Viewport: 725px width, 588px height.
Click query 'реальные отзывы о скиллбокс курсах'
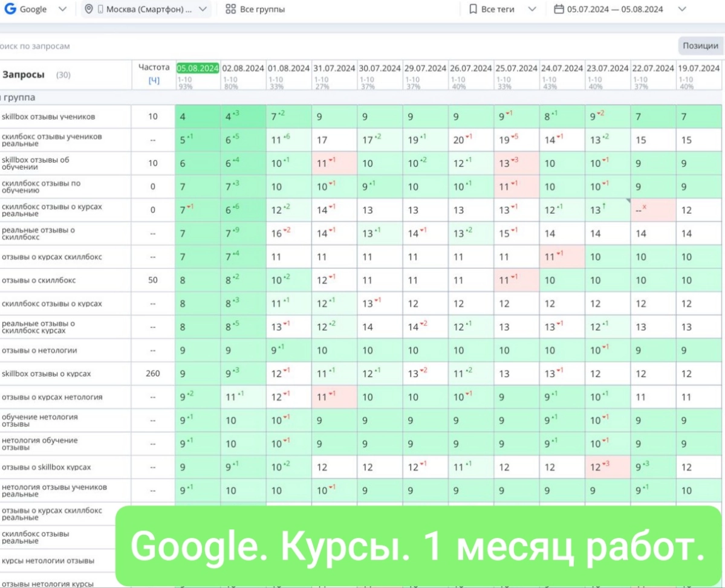click(x=38, y=327)
